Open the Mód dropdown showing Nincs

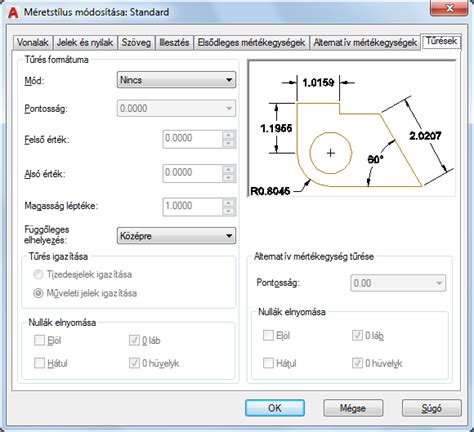[176, 80]
